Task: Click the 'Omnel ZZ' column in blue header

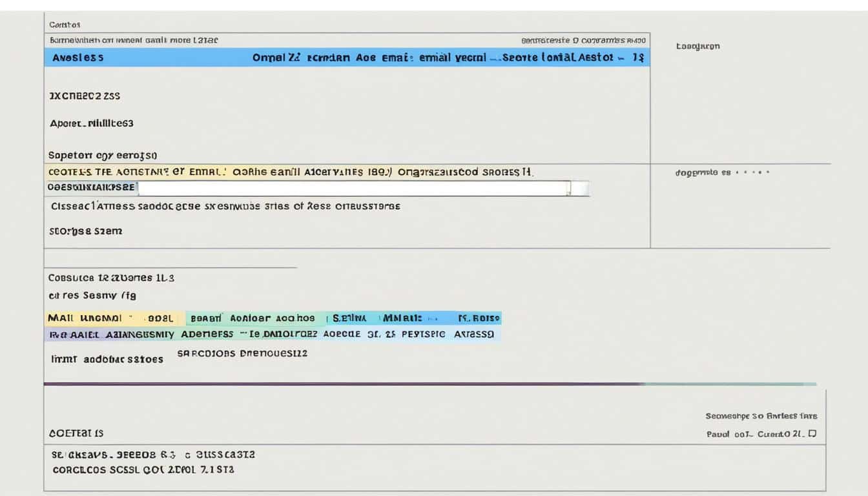Action: [x=277, y=57]
